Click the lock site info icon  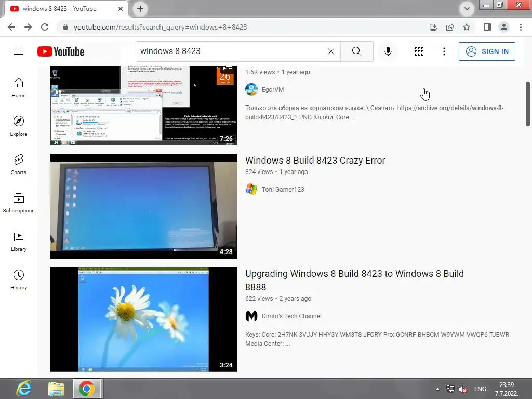point(65,27)
